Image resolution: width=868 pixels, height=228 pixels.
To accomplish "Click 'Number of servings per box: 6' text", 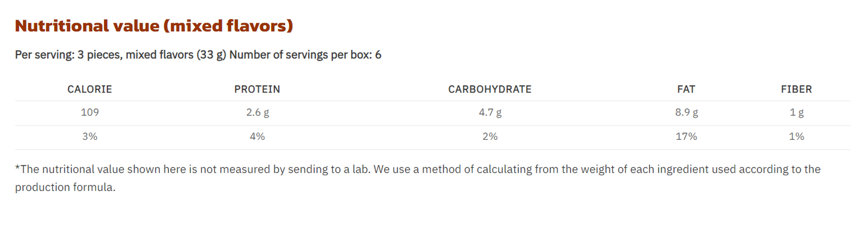I will [306, 55].
